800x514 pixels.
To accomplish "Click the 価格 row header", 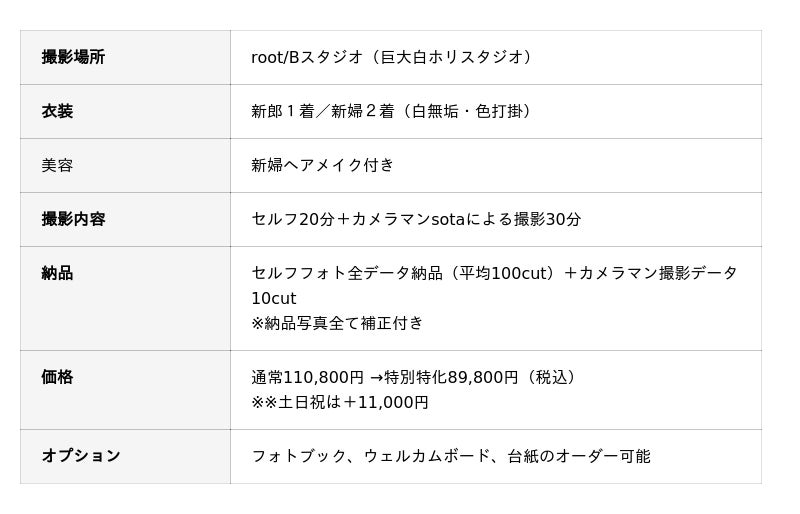I will (x=57, y=377).
